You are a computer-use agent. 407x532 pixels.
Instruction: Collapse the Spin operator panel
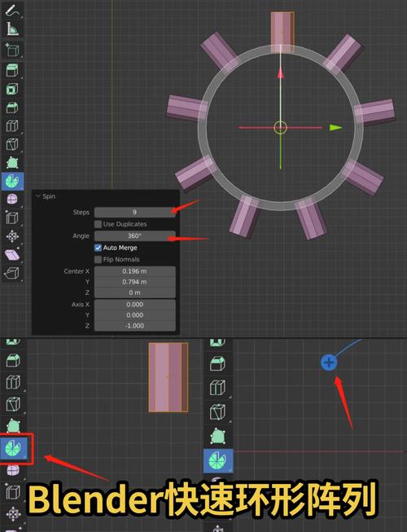(x=38, y=196)
